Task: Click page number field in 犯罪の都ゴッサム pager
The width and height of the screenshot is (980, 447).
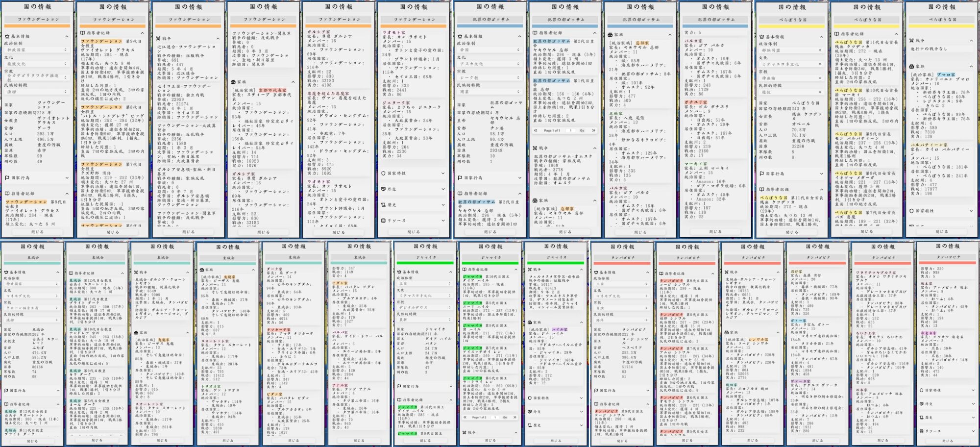Action: [x=570, y=130]
